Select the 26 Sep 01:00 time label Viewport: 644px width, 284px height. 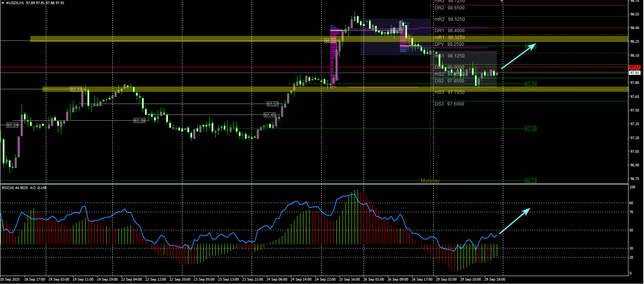point(373,279)
